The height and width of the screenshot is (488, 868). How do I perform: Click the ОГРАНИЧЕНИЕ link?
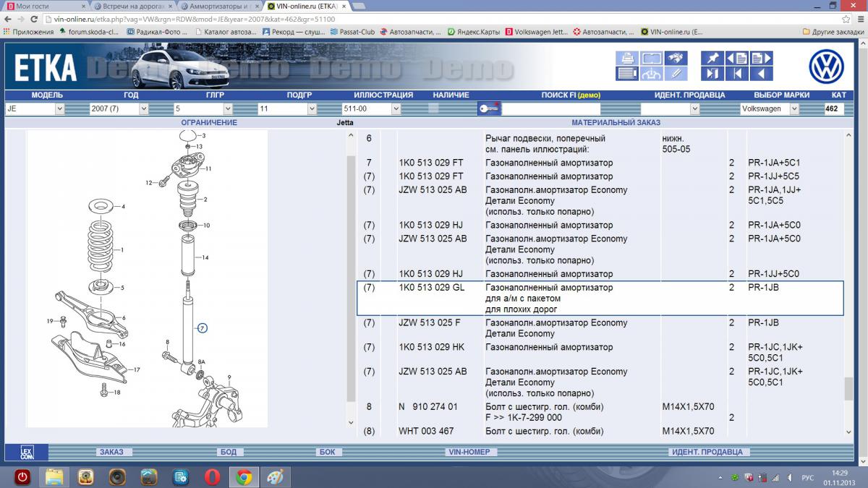tap(209, 123)
